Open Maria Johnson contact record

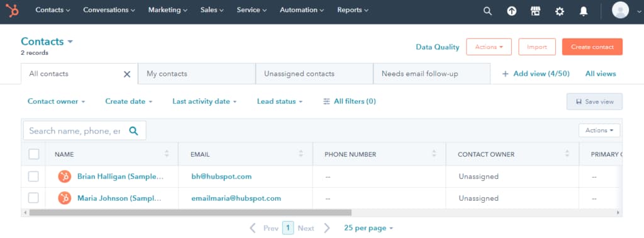coord(119,198)
